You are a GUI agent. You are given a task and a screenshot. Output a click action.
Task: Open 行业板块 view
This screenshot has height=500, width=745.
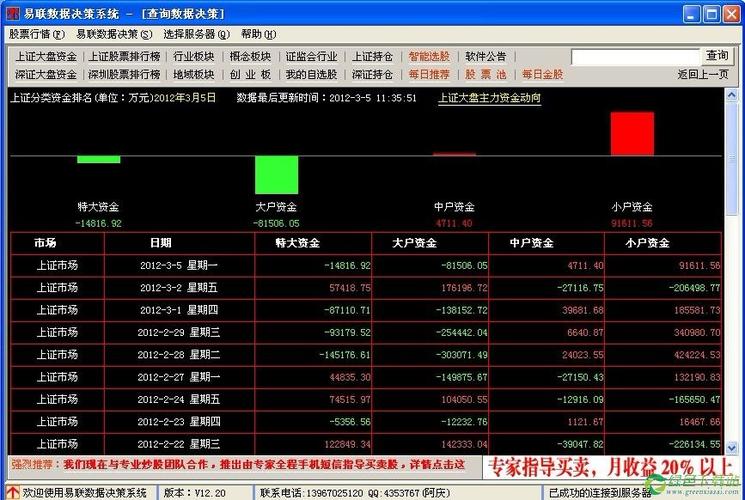(193, 57)
